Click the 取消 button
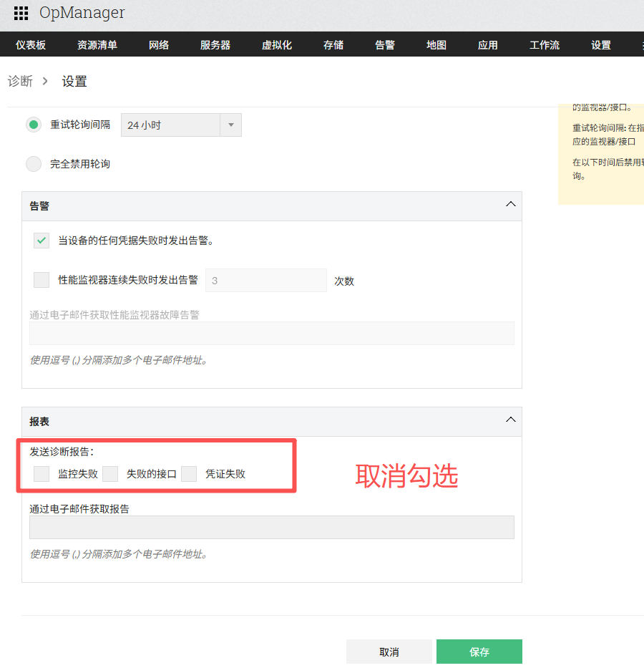Screen dimensions: 644x668 point(389,652)
